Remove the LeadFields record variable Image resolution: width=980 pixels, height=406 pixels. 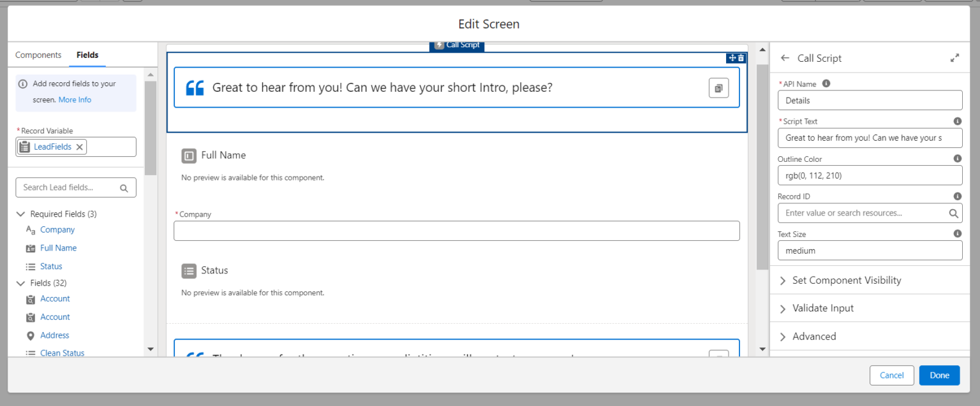[79, 146]
